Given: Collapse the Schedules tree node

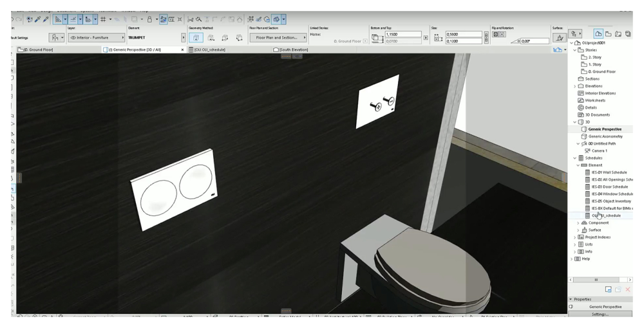Looking at the screenshot, I should 575,158.
